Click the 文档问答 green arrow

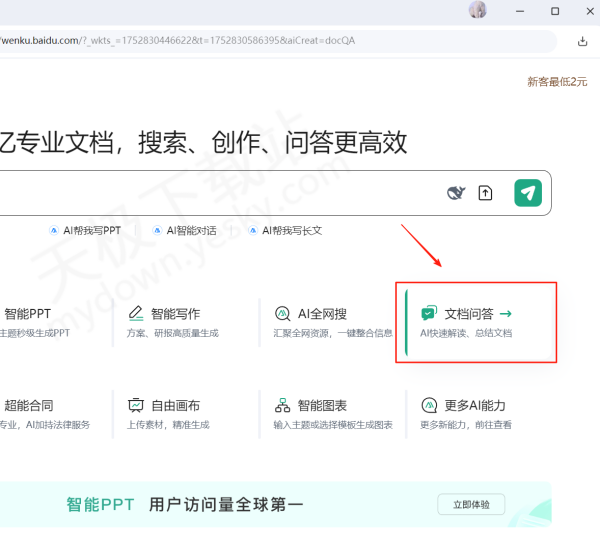(505, 314)
